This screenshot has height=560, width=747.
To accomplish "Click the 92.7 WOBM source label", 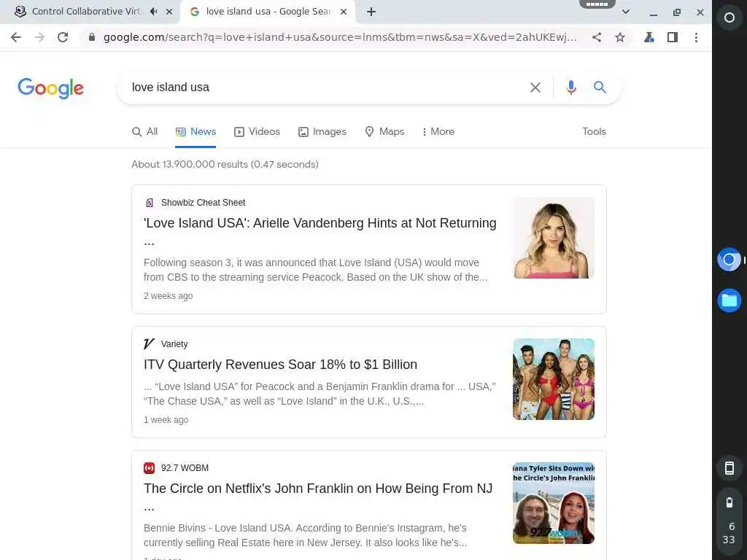I will [185, 467].
